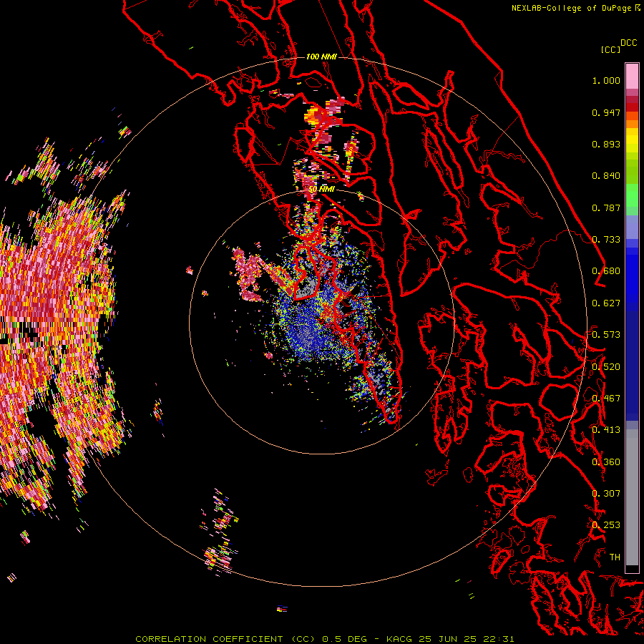The width and height of the screenshot is (644, 644).
Task: Click the 0.787 color scale value
Action: point(606,208)
